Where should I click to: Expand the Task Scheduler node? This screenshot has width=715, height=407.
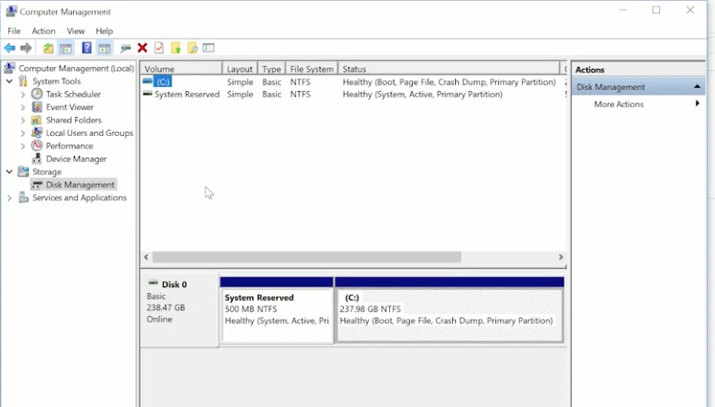click(x=23, y=94)
